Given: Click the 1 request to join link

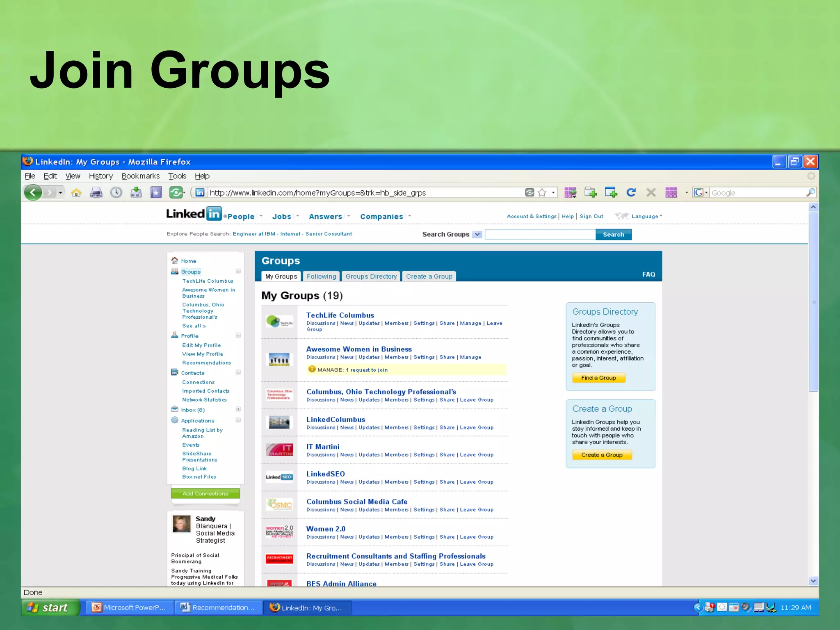Looking at the screenshot, I should pos(367,370).
